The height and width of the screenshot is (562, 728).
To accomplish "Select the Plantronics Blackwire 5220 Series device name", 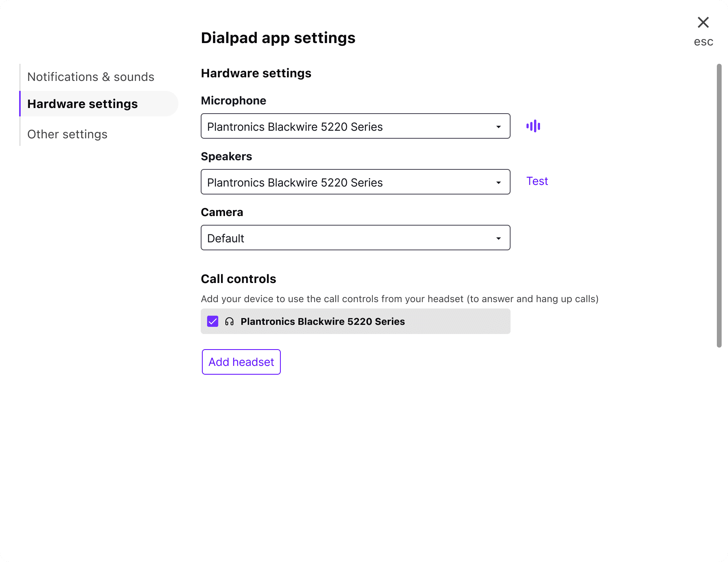I will coord(323,322).
